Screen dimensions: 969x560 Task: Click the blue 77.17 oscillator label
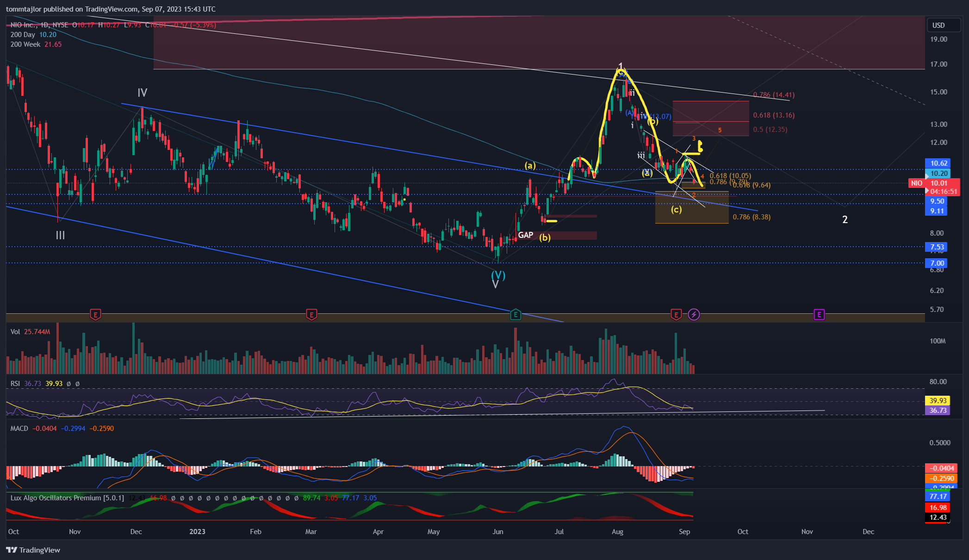click(x=938, y=497)
